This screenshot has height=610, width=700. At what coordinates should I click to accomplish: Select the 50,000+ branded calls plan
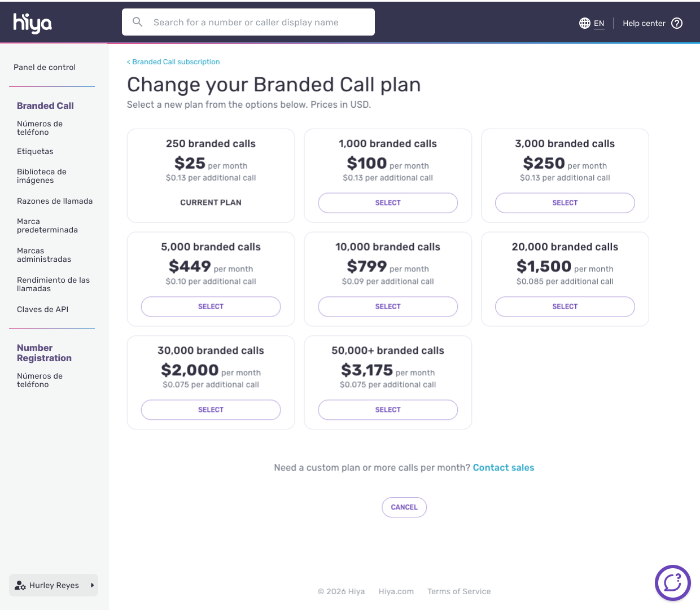(x=388, y=410)
